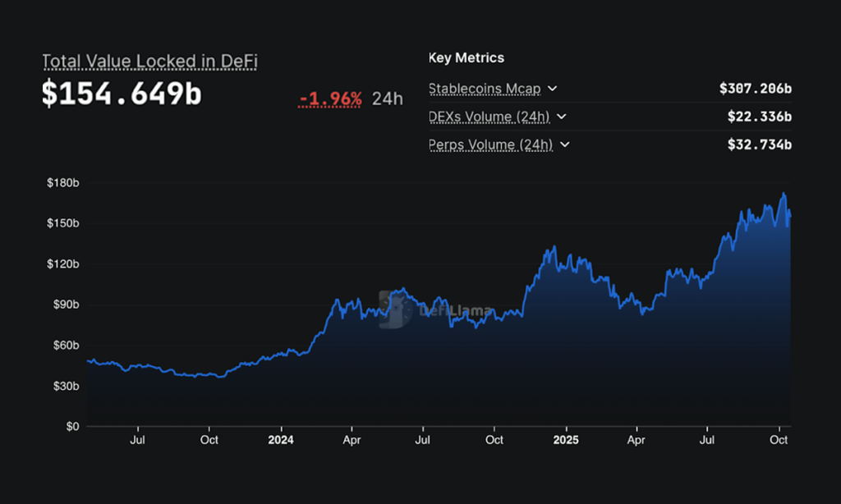The width and height of the screenshot is (841, 504).
Task: Click the $90b y-axis label
Action: [x=64, y=305]
